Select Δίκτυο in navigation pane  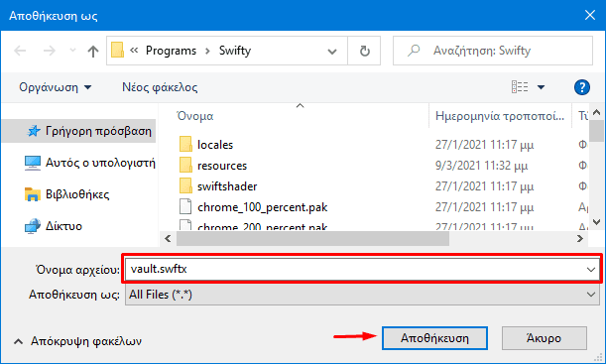point(63,226)
